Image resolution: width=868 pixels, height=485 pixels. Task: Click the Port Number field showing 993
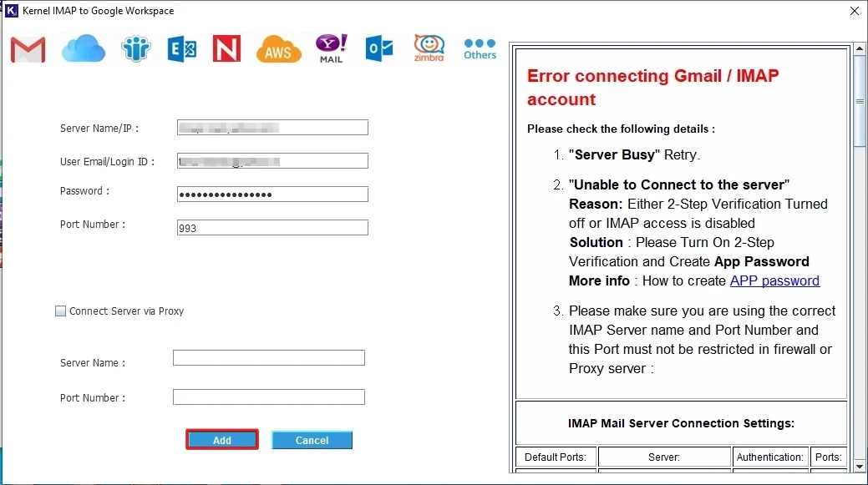(272, 227)
